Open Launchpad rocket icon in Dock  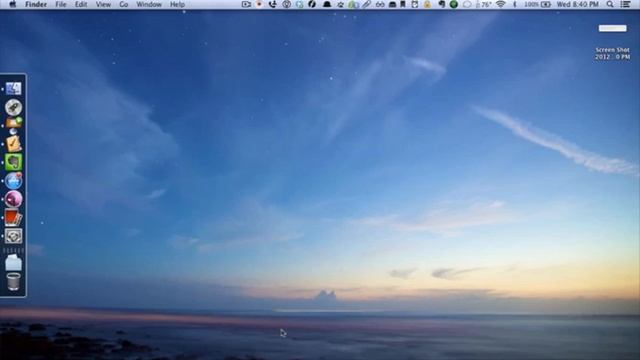click(x=13, y=107)
